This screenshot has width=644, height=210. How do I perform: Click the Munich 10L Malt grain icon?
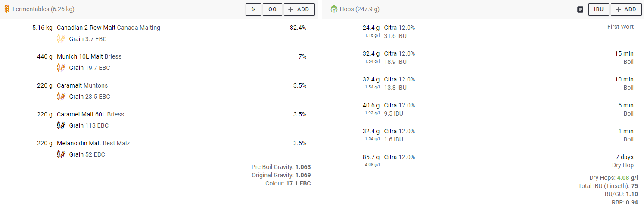click(61, 68)
